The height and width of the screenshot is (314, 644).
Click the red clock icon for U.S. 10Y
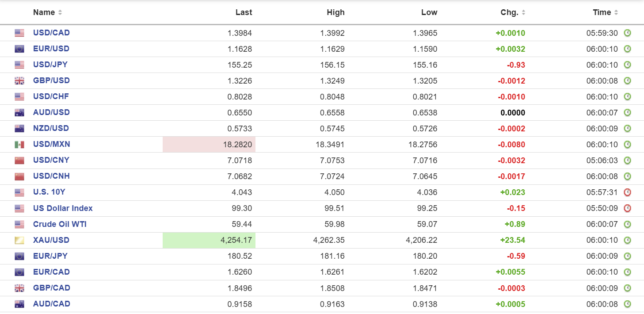627,192
